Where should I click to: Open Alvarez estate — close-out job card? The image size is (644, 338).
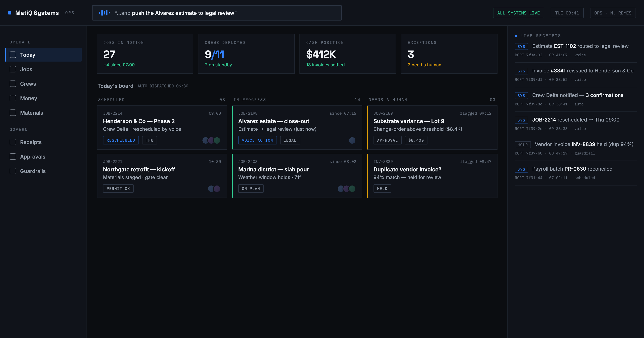(x=297, y=128)
